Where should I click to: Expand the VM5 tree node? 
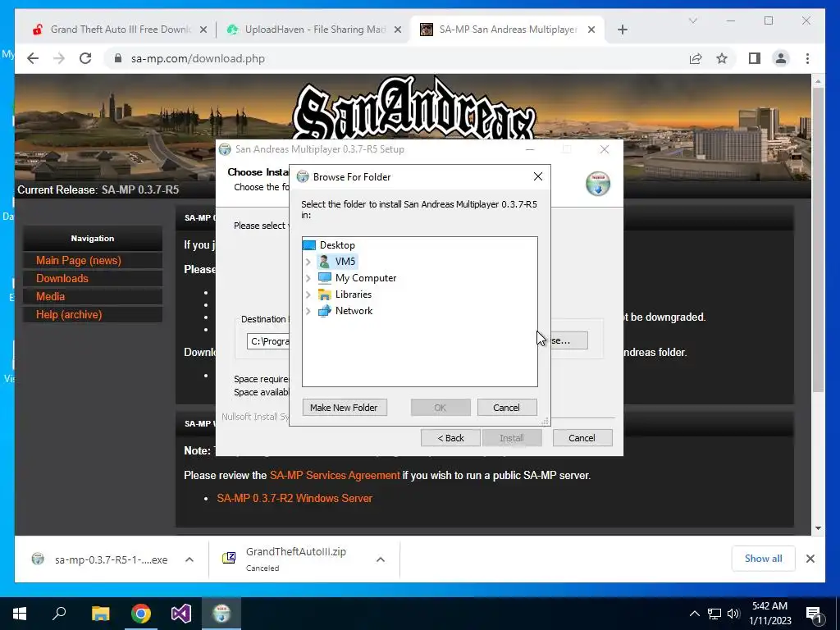coord(308,262)
